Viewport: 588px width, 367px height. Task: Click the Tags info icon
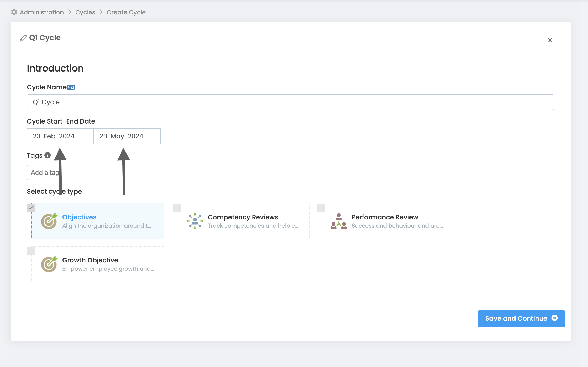pyautogui.click(x=47, y=155)
